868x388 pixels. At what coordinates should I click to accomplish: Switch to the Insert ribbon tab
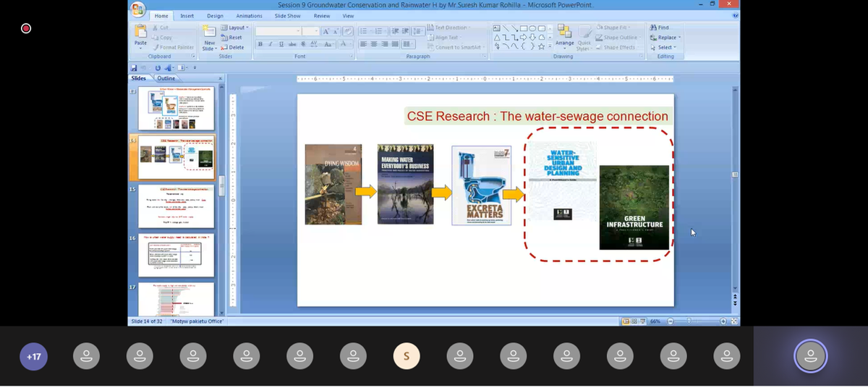tap(187, 16)
